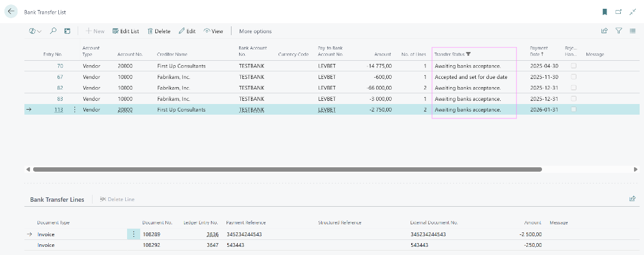
Task: Click line amount -250,00
Action: coord(533,245)
